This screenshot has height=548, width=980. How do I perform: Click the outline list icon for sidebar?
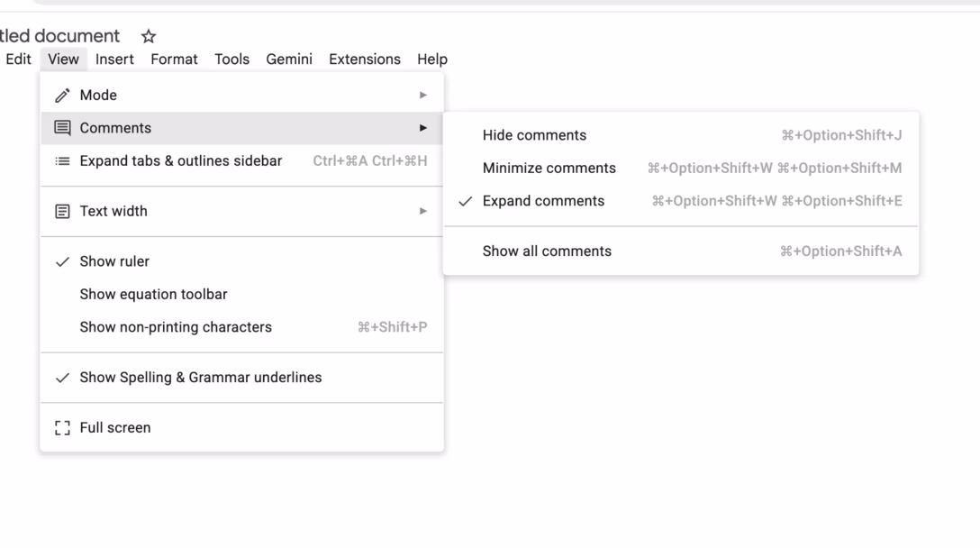(x=62, y=160)
